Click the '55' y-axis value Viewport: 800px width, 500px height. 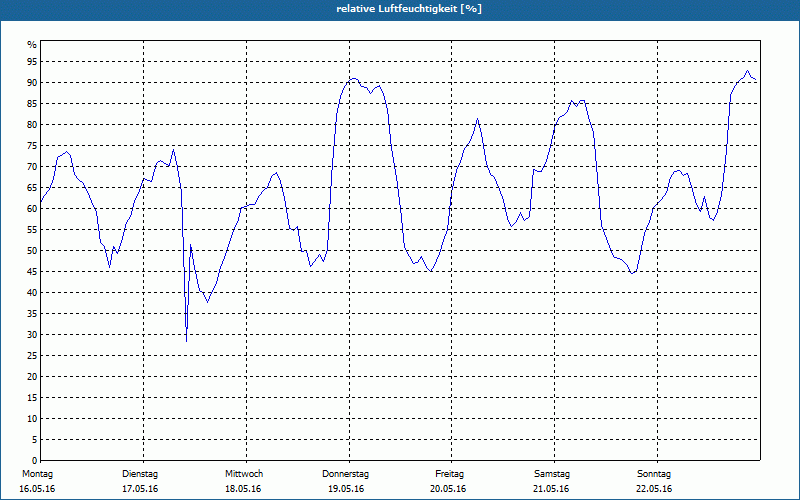click(32, 230)
